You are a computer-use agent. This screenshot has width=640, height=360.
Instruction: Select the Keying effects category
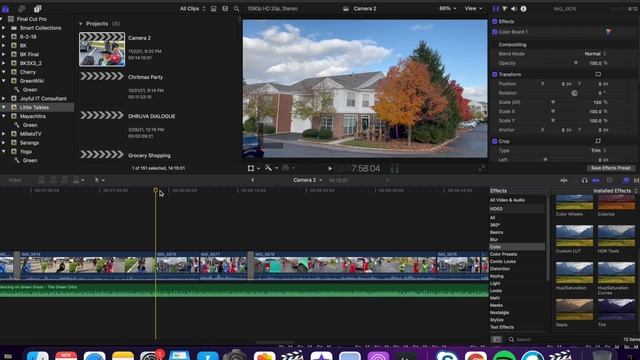pos(497,276)
